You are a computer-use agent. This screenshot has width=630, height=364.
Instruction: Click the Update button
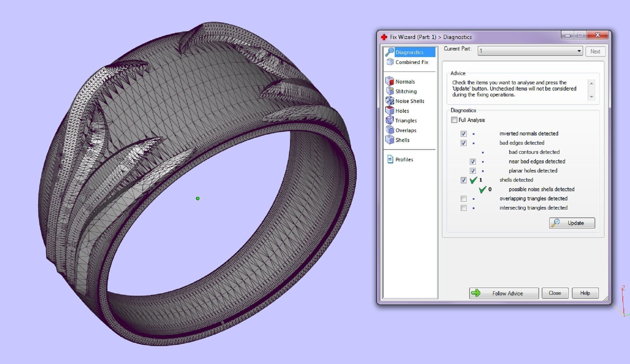tap(572, 223)
